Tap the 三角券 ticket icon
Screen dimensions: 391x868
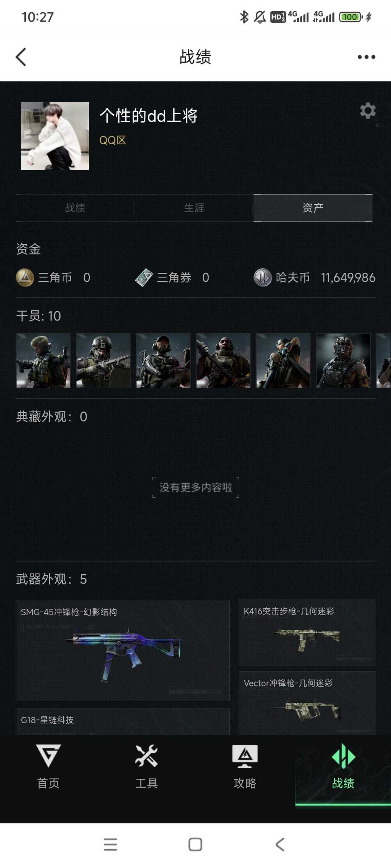pyautogui.click(x=144, y=277)
